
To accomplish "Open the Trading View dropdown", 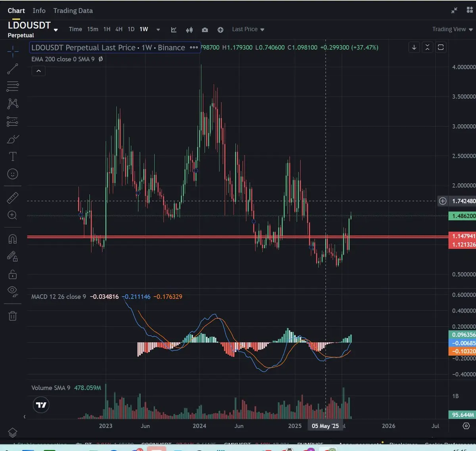I will (452, 29).
